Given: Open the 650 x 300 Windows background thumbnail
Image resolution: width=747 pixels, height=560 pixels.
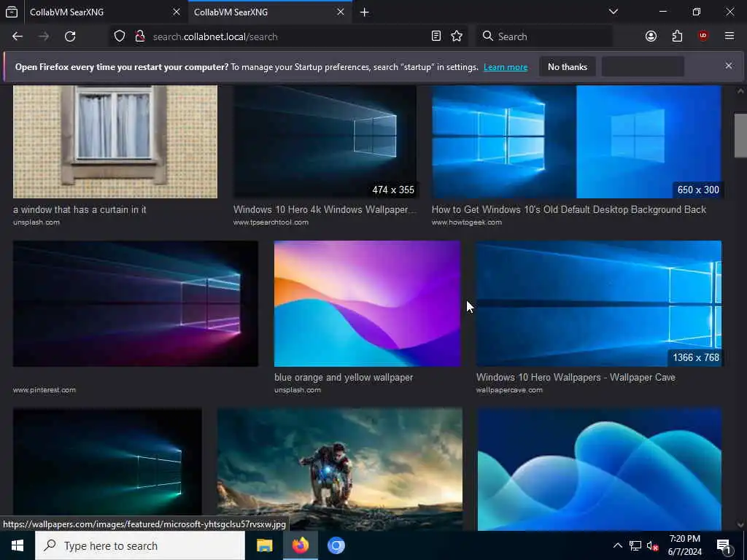Looking at the screenshot, I should [576, 142].
